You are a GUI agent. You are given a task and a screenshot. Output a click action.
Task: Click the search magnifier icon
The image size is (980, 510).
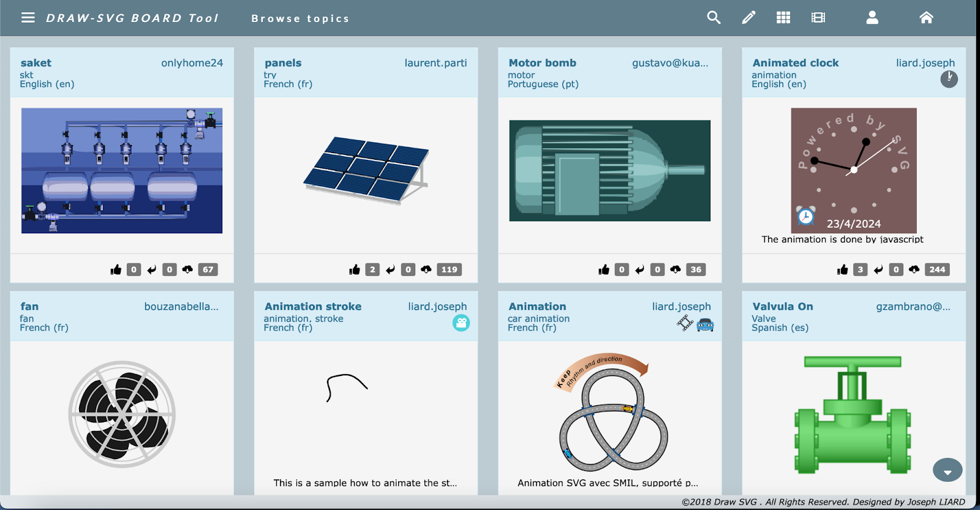(714, 18)
